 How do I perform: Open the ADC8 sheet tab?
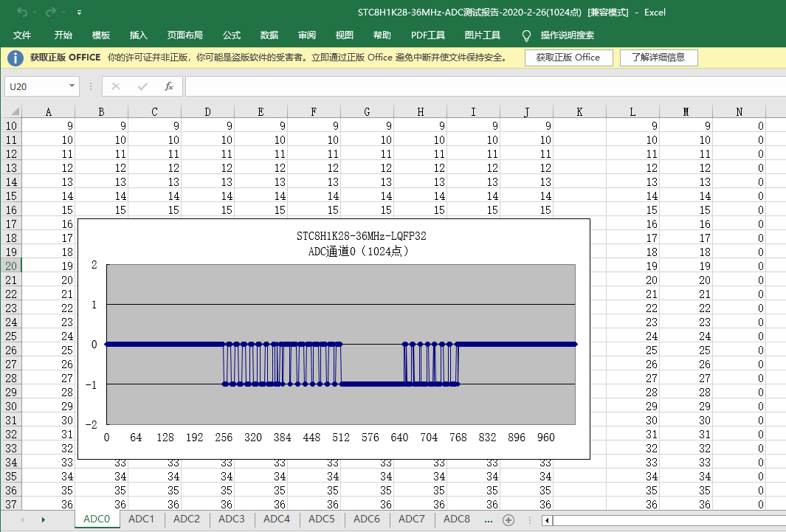click(x=457, y=519)
